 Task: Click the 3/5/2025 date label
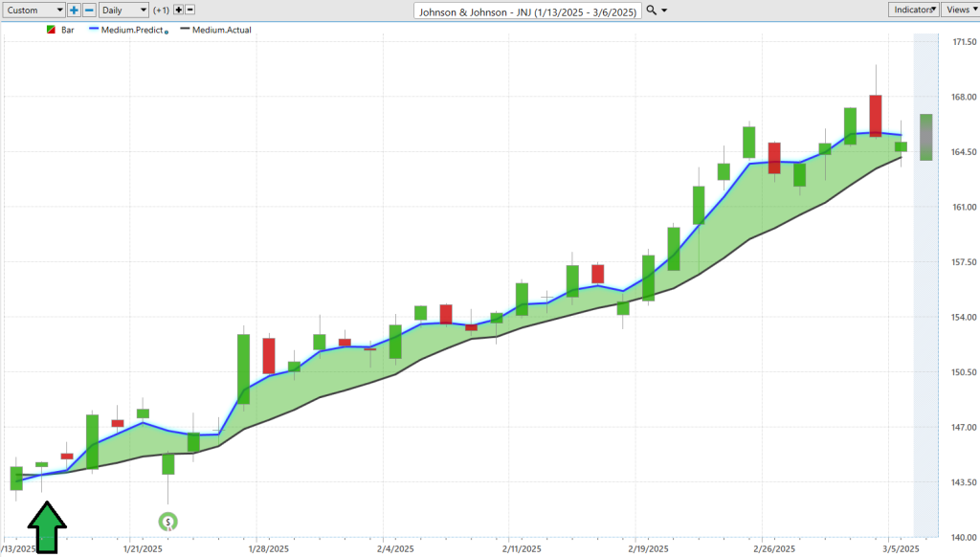click(902, 549)
